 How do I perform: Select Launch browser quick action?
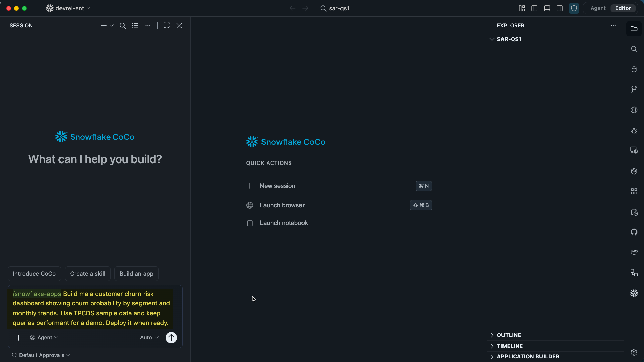[x=339, y=205]
